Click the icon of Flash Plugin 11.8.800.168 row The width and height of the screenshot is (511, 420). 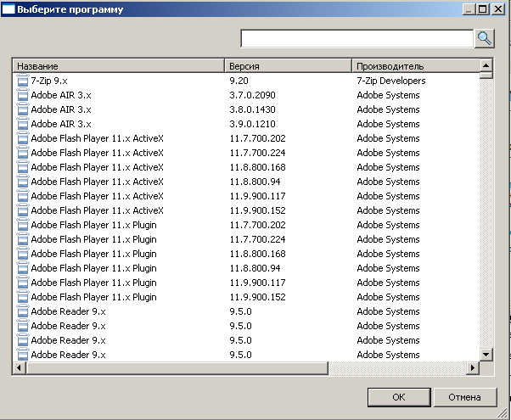point(22,254)
